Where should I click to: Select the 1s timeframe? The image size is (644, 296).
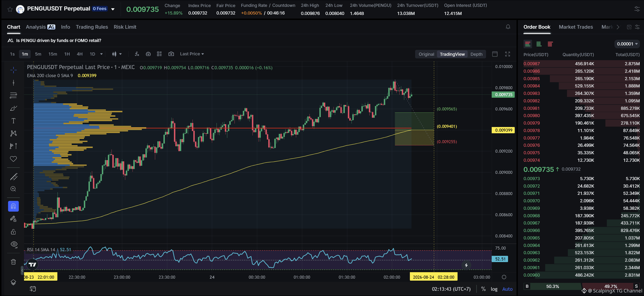point(12,54)
